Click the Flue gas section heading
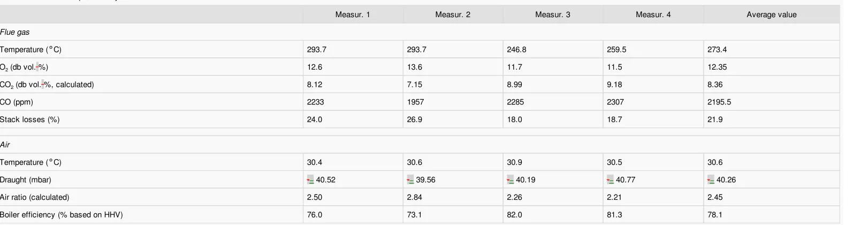868x225 pixels. pyautogui.click(x=15, y=32)
